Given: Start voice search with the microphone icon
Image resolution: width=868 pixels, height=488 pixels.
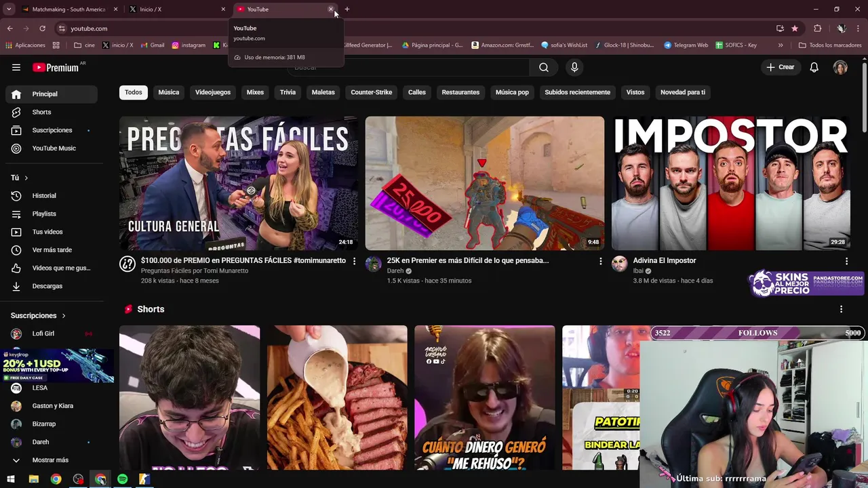Looking at the screenshot, I should pos(574,67).
